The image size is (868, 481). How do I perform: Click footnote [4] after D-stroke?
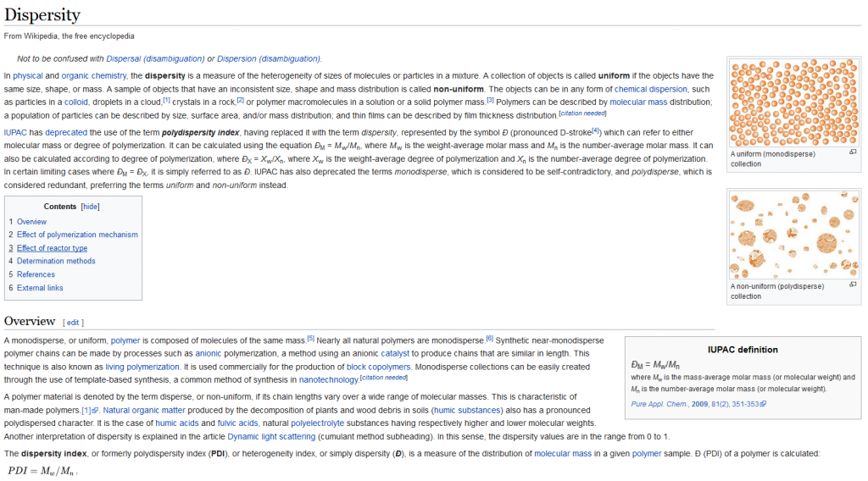(595, 130)
